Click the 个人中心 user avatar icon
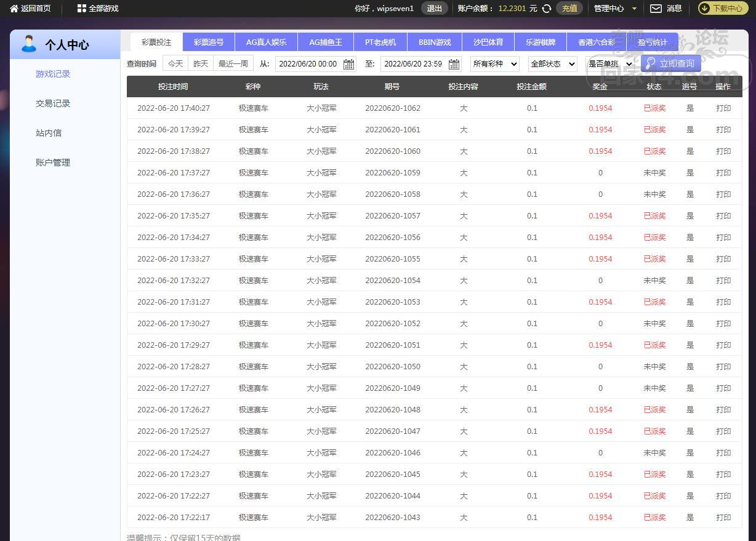The width and height of the screenshot is (756, 541). 28,44
